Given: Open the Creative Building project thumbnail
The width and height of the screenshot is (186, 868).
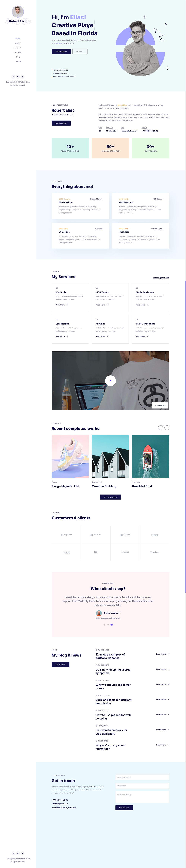Looking at the screenshot, I should 110,457.
